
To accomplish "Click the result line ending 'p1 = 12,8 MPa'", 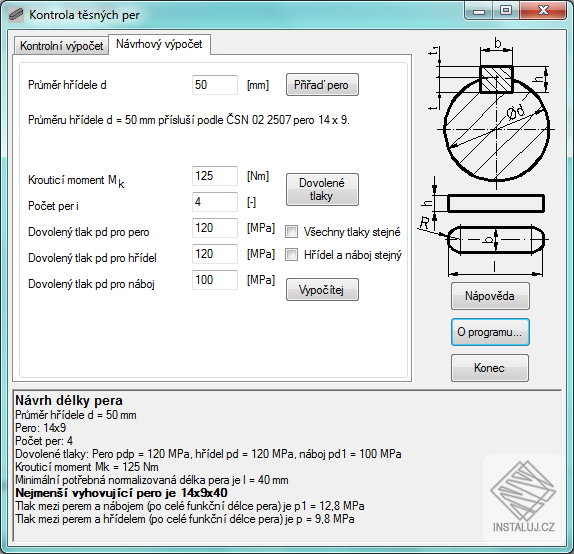I will (x=190, y=506).
